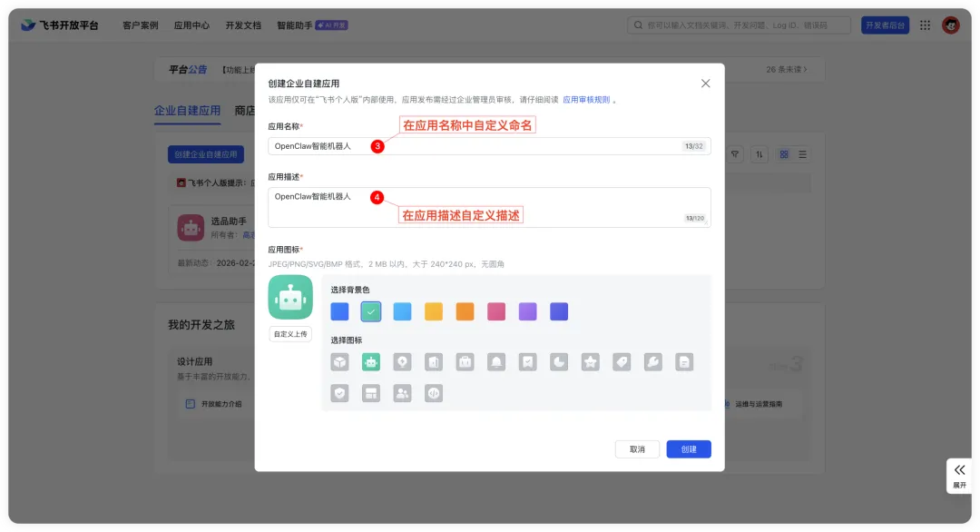Select the cube app icon
The image size is (980, 532).
point(339,362)
